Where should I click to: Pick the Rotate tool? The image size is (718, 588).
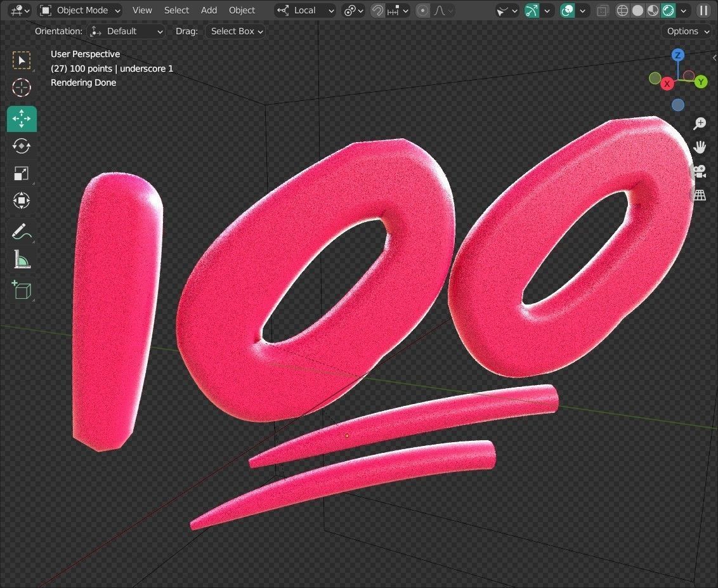click(x=22, y=146)
